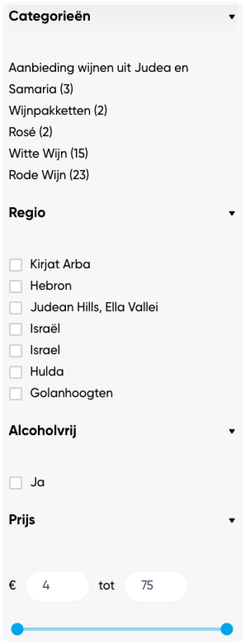
Task: Tick the Hulda region checkbox
Action: coord(16,372)
